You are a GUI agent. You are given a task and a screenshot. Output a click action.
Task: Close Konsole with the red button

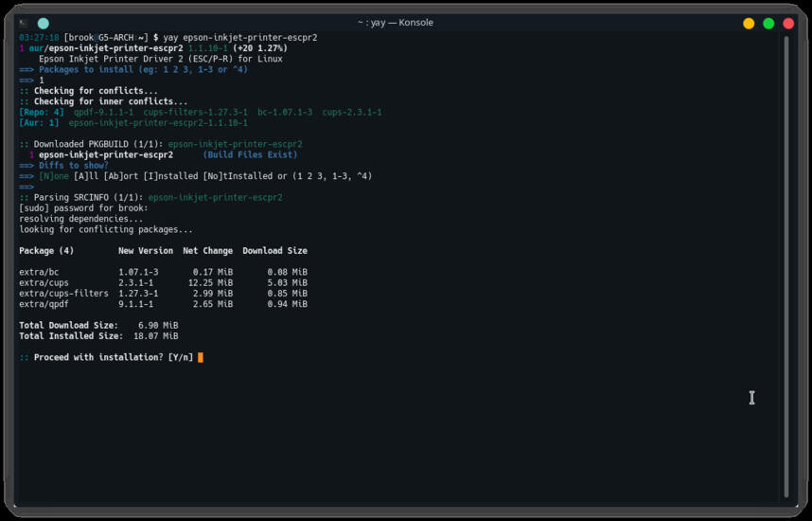click(788, 24)
